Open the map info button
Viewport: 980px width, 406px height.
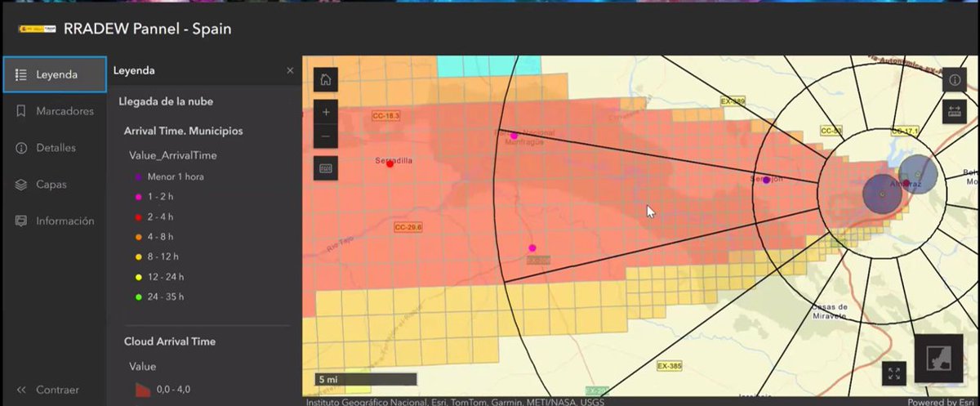[x=955, y=80]
